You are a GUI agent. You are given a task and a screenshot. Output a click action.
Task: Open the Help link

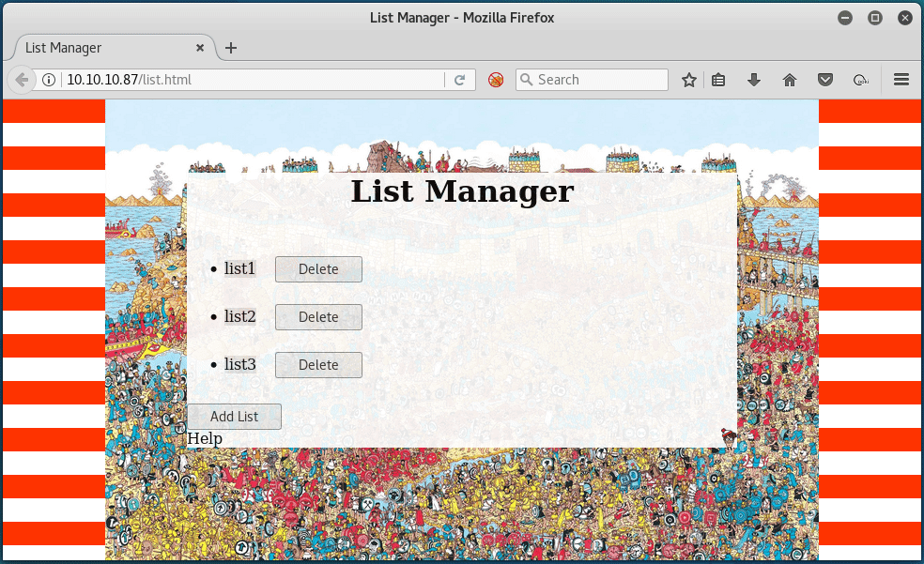pos(205,438)
